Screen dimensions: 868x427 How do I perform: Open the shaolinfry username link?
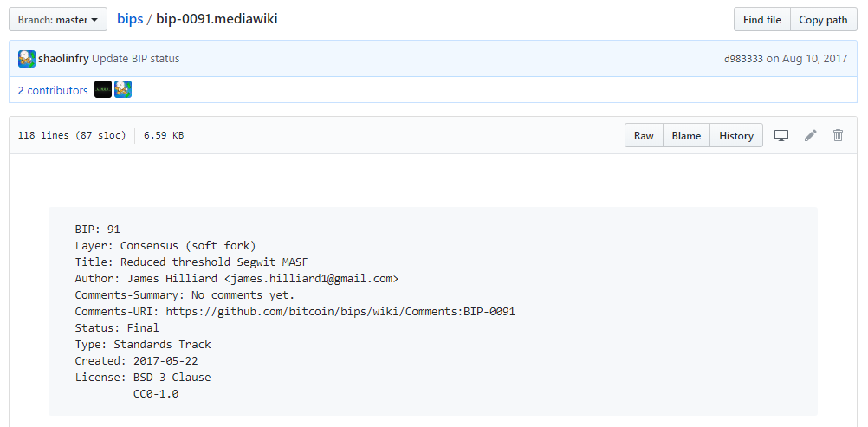[x=63, y=59]
